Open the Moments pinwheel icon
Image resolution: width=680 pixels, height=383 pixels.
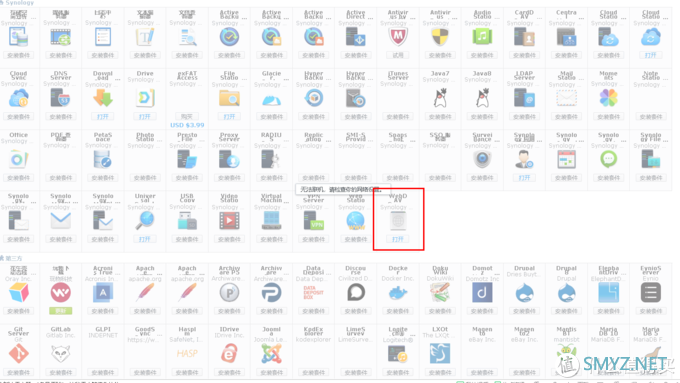tap(608, 98)
